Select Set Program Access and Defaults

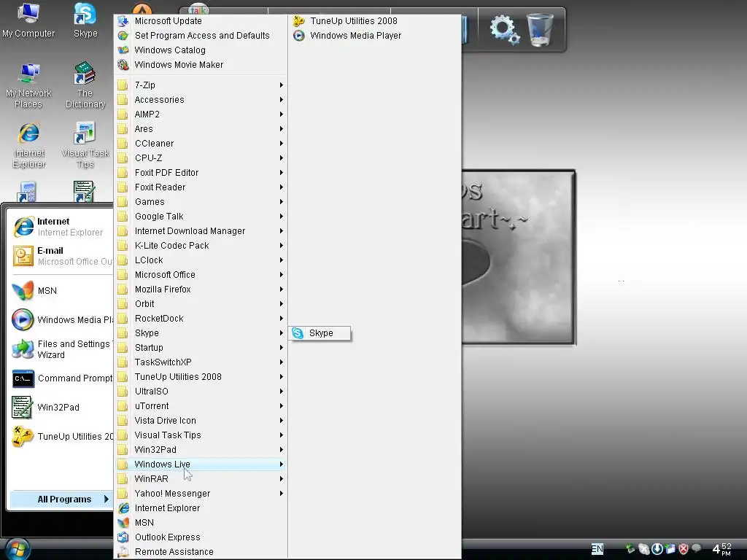201,36
